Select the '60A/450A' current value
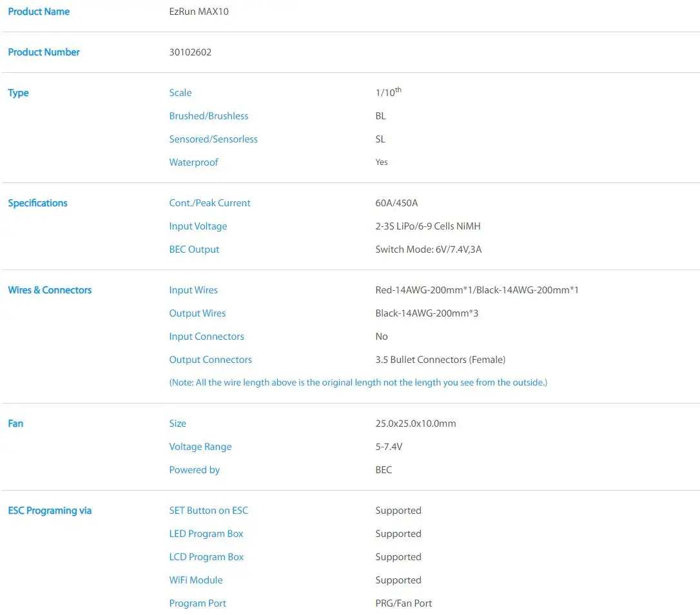The height and width of the screenshot is (615, 700). 396,203
